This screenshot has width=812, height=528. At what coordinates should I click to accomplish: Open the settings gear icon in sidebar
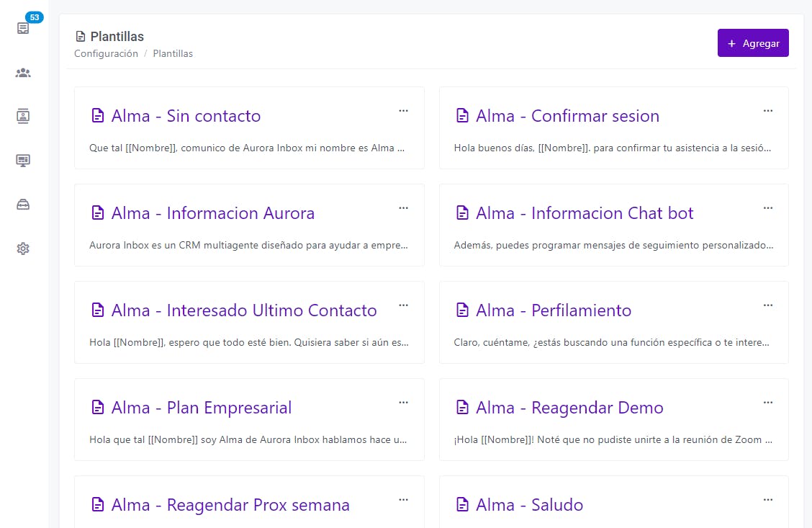[23, 249]
